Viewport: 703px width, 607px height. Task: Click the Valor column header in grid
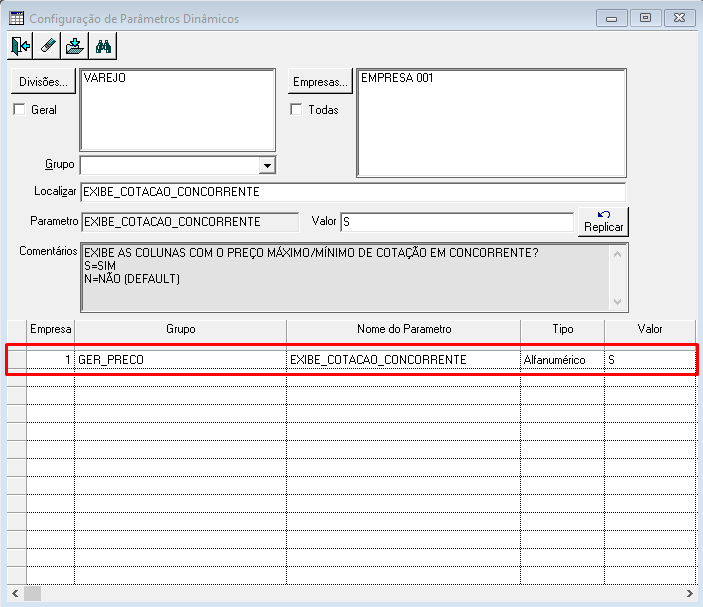pos(650,330)
